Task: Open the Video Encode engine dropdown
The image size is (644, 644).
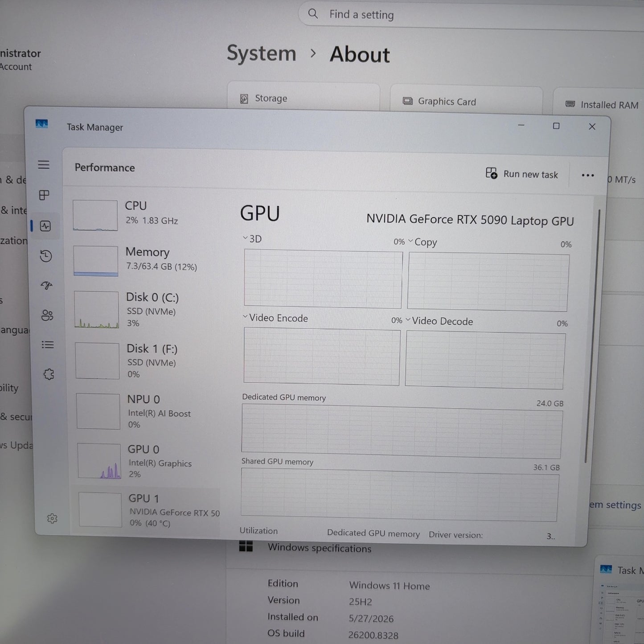Action: coord(275,318)
